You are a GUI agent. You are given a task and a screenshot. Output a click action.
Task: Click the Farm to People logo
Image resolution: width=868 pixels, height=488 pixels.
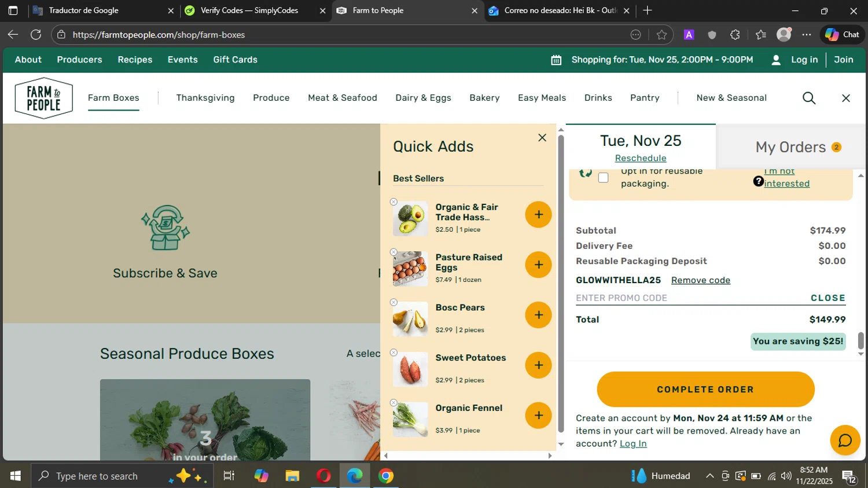pyautogui.click(x=44, y=98)
